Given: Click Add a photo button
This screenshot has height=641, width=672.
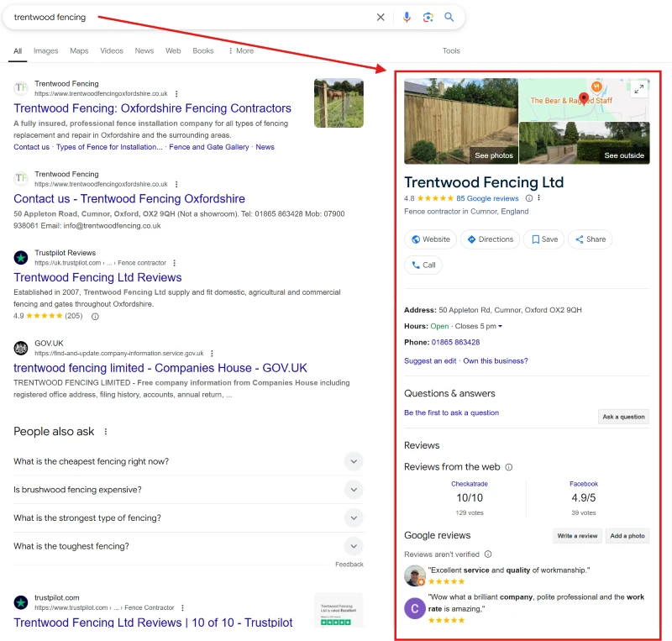Looking at the screenshot, I should pos(627,536).
